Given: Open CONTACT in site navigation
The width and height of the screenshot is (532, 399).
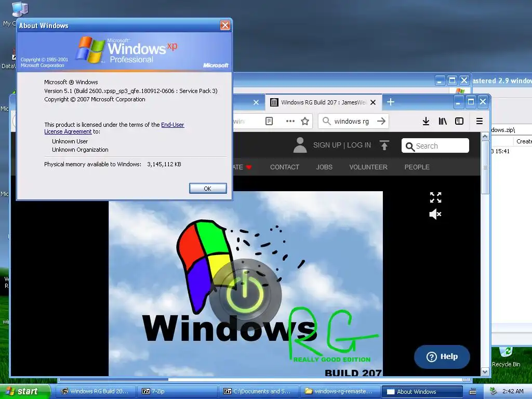Looking at the screenshot, I should [285, 167].
